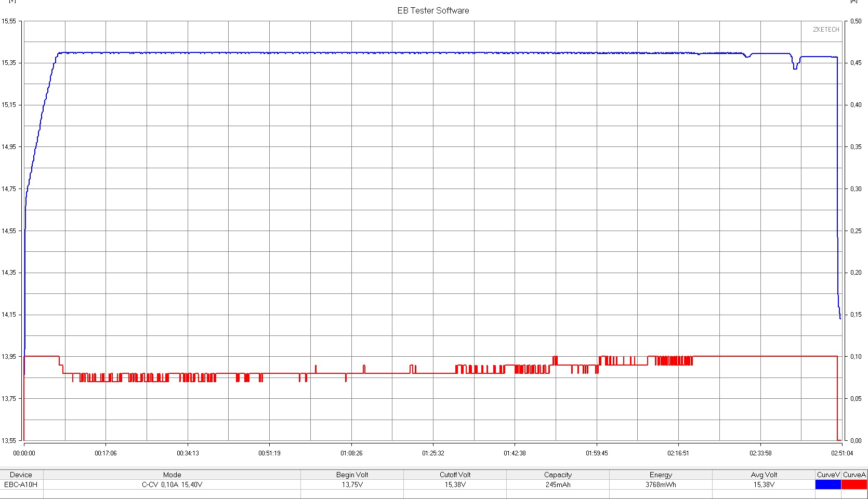Image resolution: width=868 pixels, height=499 pixels.
Task: Click the red CurveA color swatch
Action: point(854,484)
